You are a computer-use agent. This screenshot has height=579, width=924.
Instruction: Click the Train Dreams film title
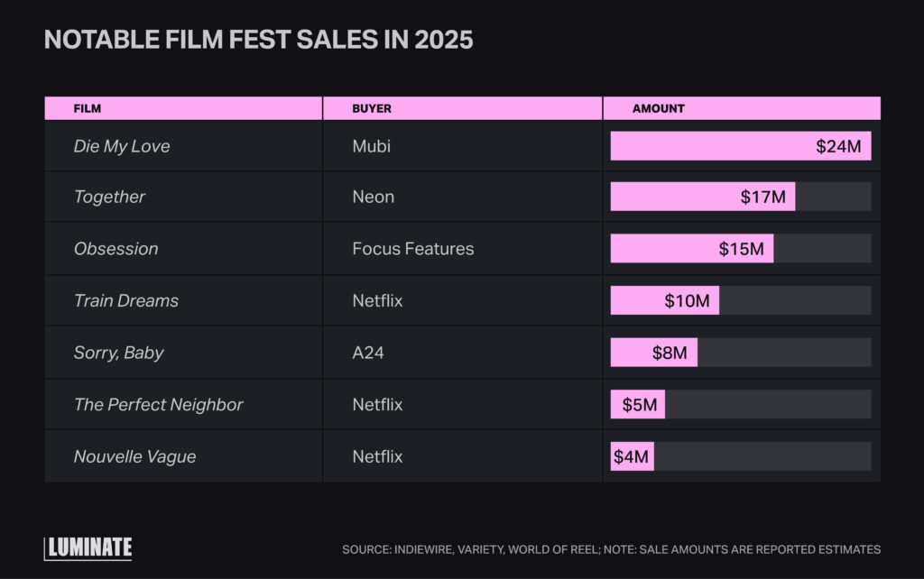pyautogui.click(x=126, y=300)
